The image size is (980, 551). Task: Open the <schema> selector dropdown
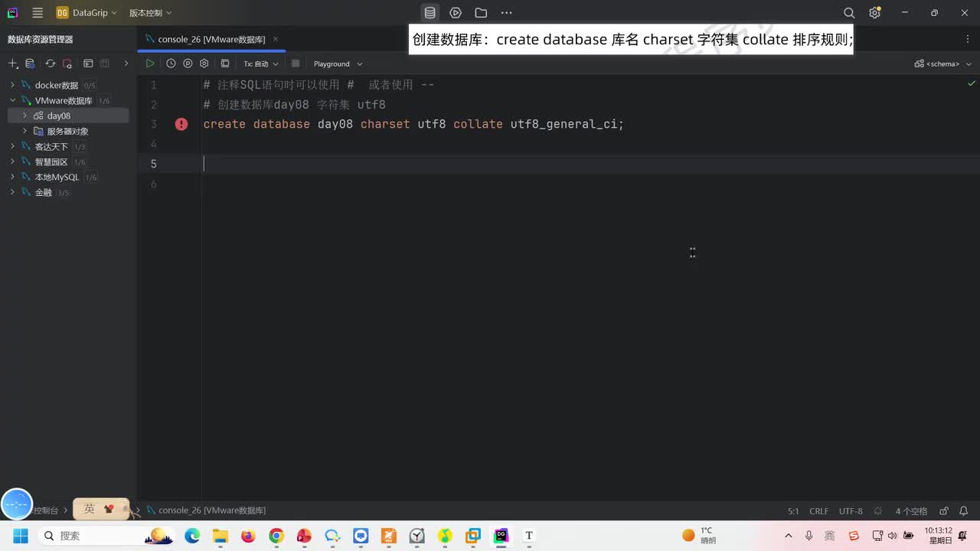(942, 64)
